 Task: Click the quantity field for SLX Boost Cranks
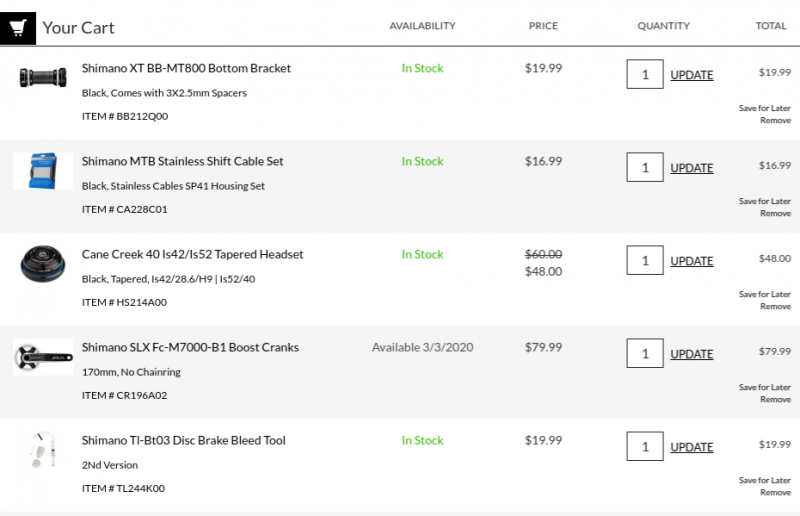(x=645, y=353)
